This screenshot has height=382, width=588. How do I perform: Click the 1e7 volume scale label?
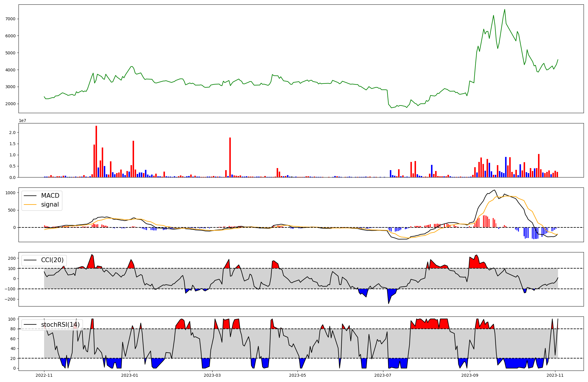(22, 120)
